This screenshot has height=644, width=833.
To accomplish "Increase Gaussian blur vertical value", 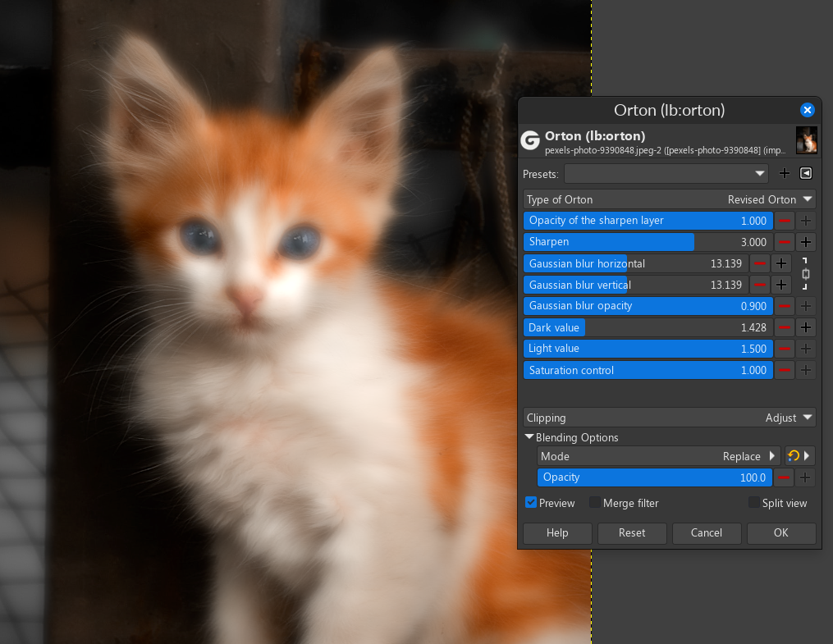I will (x=781, y=285).
